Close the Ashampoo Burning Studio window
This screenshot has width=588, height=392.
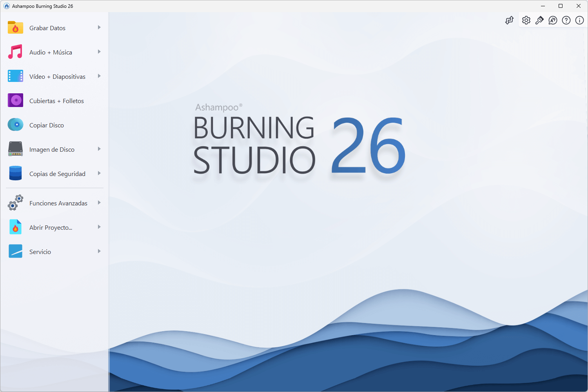tap(579, 6)
